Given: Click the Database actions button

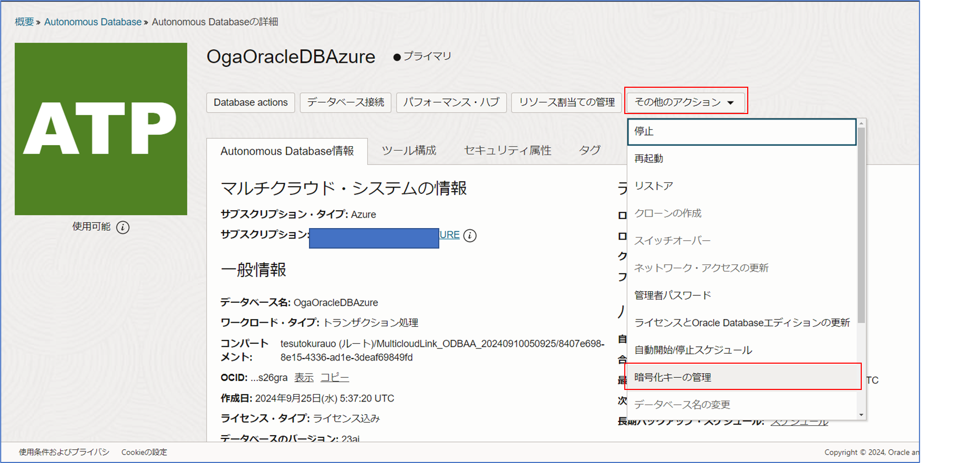Looking at the screenshot, I should tap(251, 102).
